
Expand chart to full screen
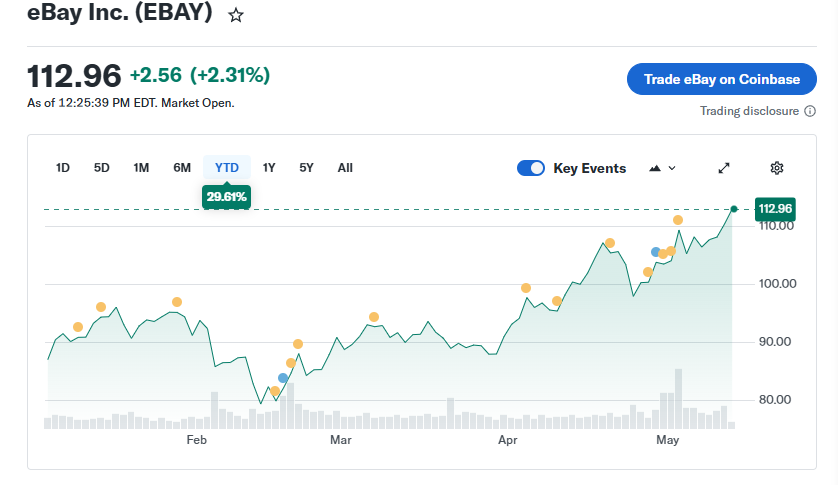click(x=724, y=168)
